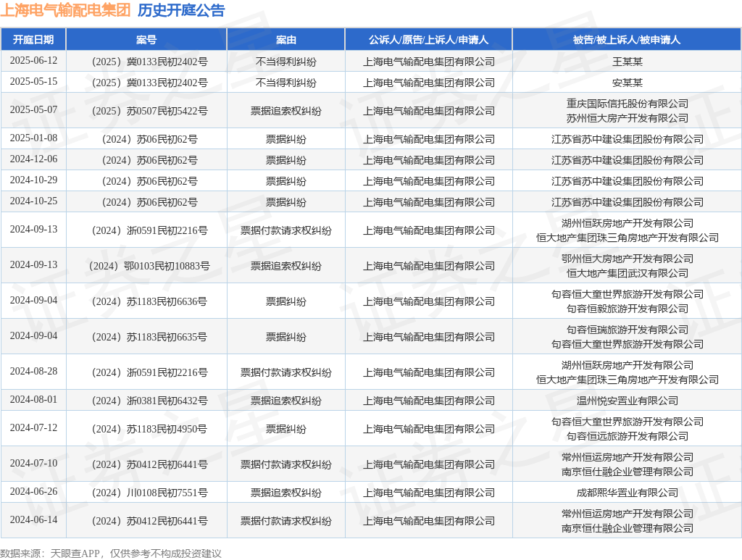Click defendant 鄂州恒大房地产开发有限公司
Image resolution: width=742 pixels, height=560 pixels.
(627, 259)
